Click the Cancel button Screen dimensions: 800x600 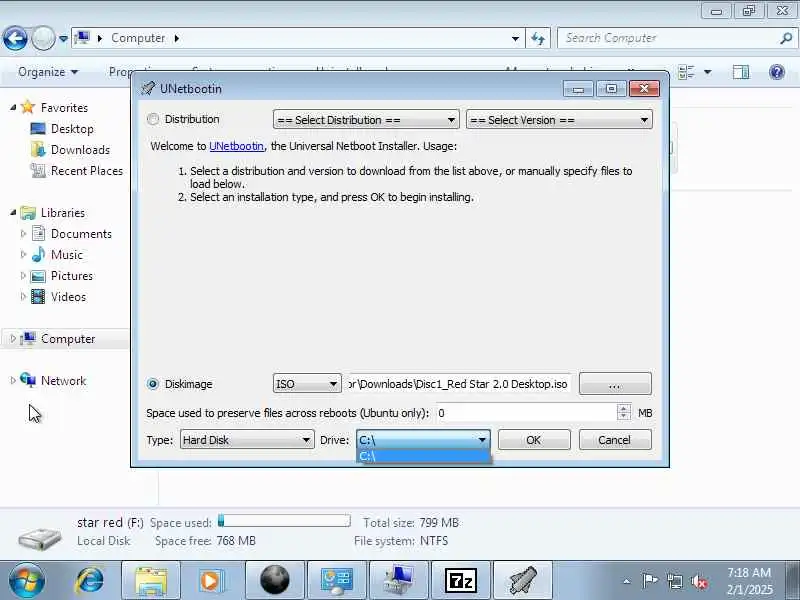click(x=615, y=440)
